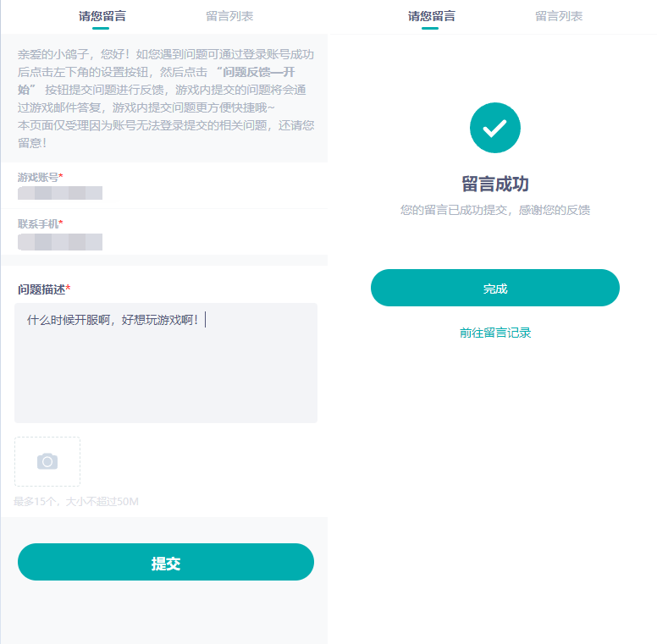The height and width of the screenshot is (644, 657).
Task: Click the 完成 button
Action: pyautogui.click(x=494, y=288)
